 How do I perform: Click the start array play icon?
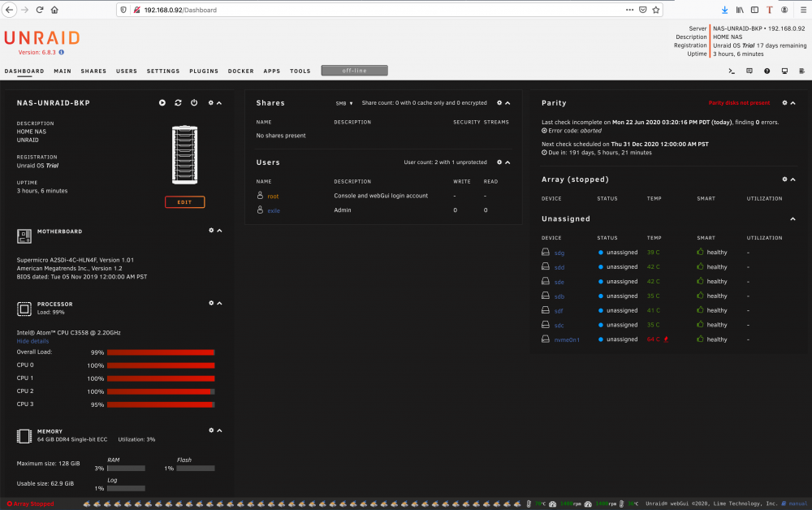[162, 103]
